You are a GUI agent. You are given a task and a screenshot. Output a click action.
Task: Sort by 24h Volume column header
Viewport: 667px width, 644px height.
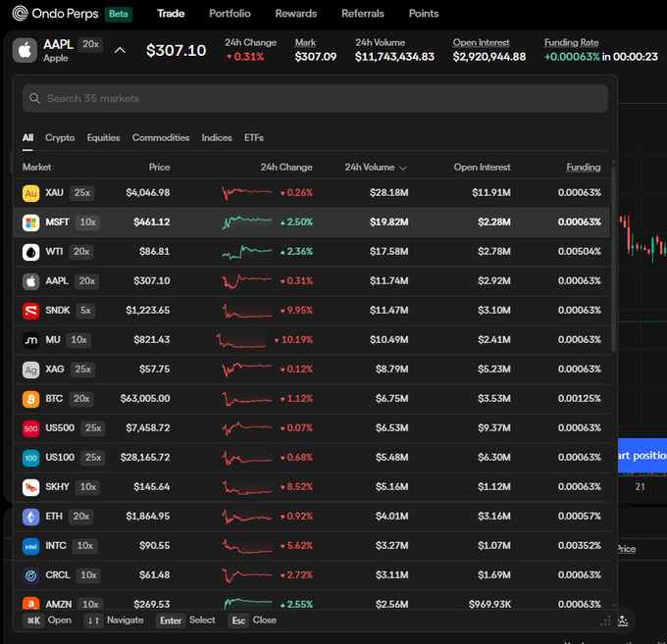tap(375, 167)
